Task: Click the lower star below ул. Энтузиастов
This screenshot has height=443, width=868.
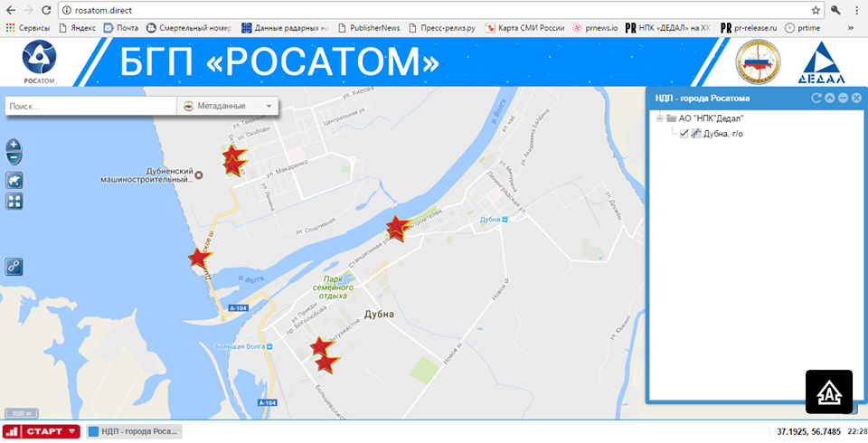Action: point(327,363)
